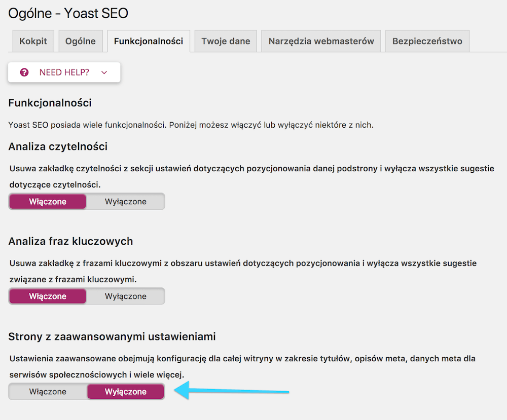Go to Narzędzia webmasterów tab
This screenshot has height=420, width=507.
point(321,41)
